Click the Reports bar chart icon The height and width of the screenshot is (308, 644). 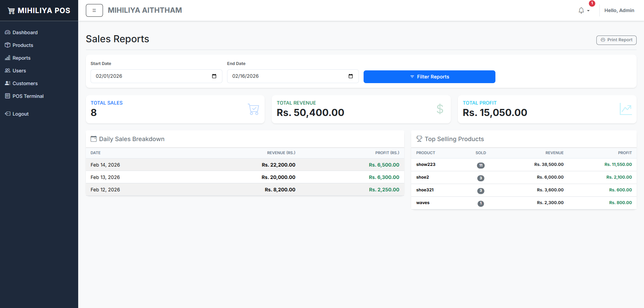(x=7, y=58)
